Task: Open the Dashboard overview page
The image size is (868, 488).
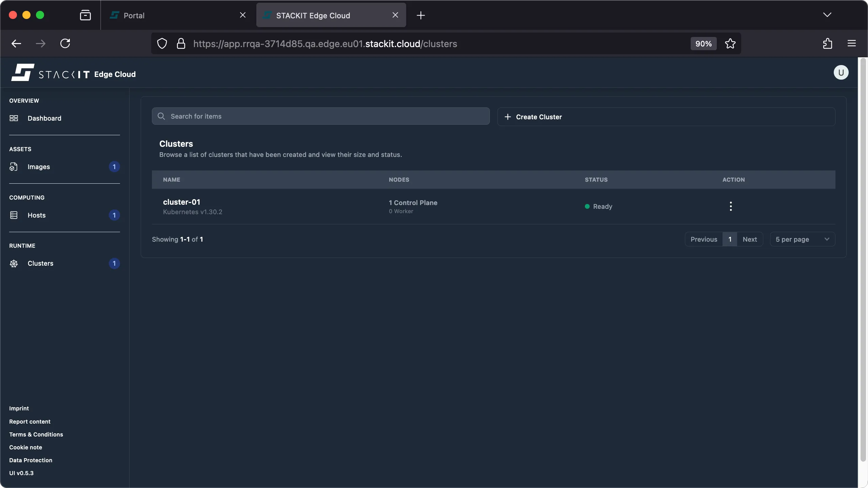Action: 44,118
